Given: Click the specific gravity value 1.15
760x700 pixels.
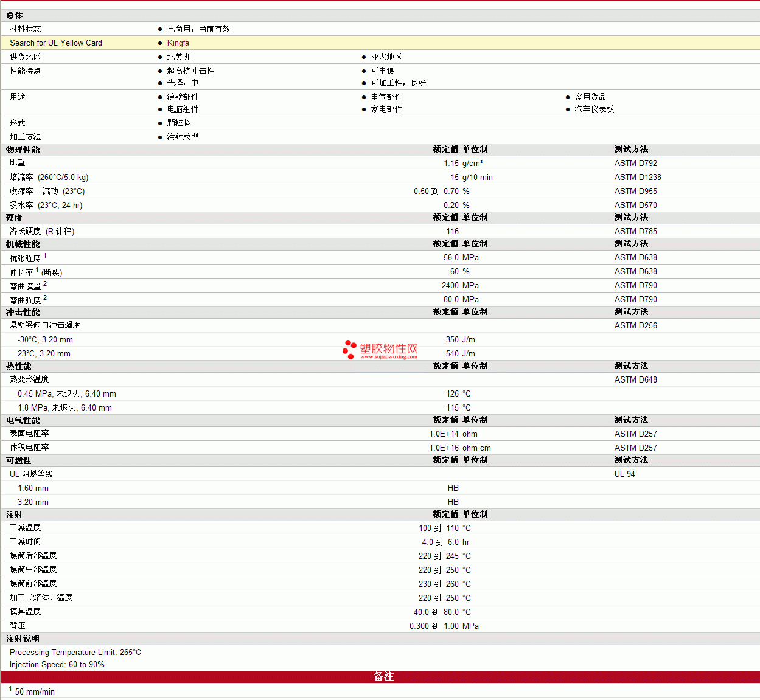Looking at the screenshot, I should click(x=451, y=163).
